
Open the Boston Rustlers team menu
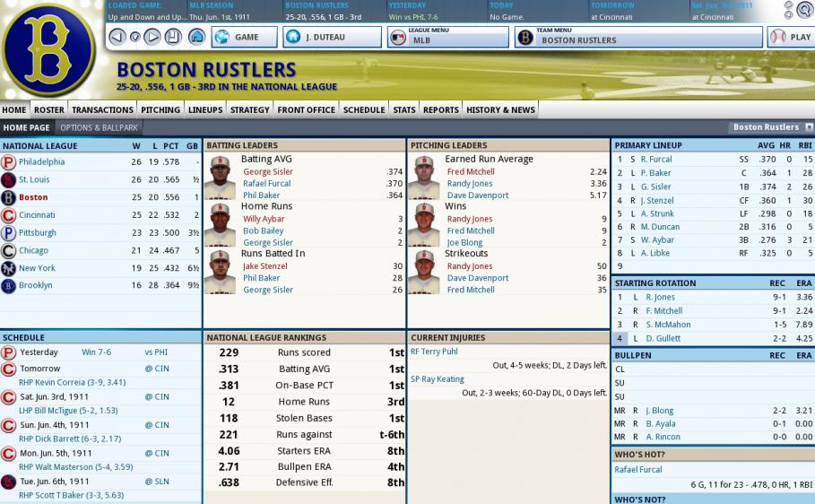[x=638, y=37]
